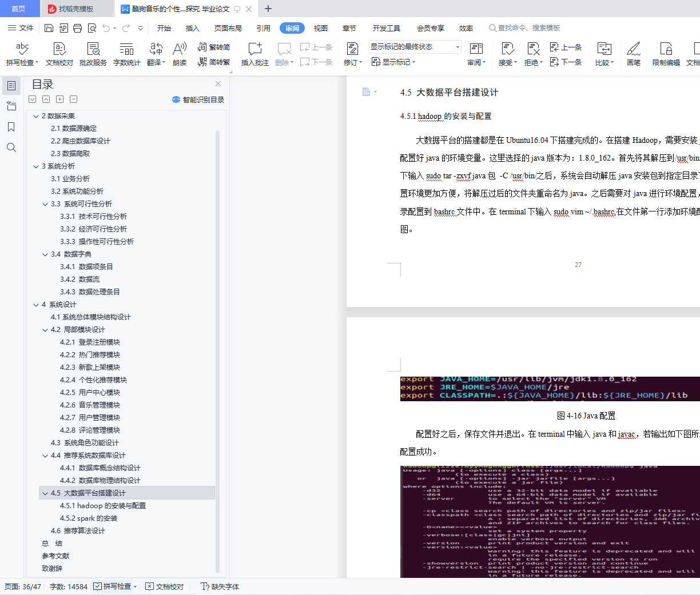Toggle document proofreading in status bar
Screen dimensions: 700x595
point(165,586)
